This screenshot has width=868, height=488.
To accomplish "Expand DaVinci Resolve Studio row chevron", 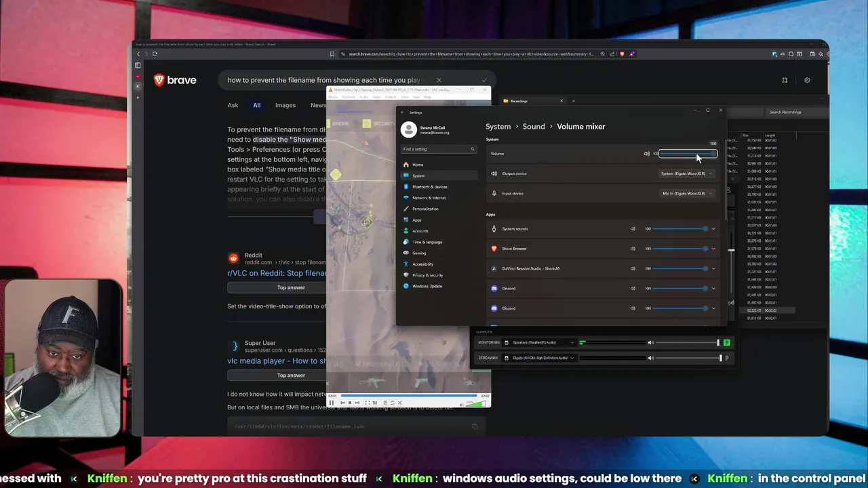I will click(x=713, y=268).
